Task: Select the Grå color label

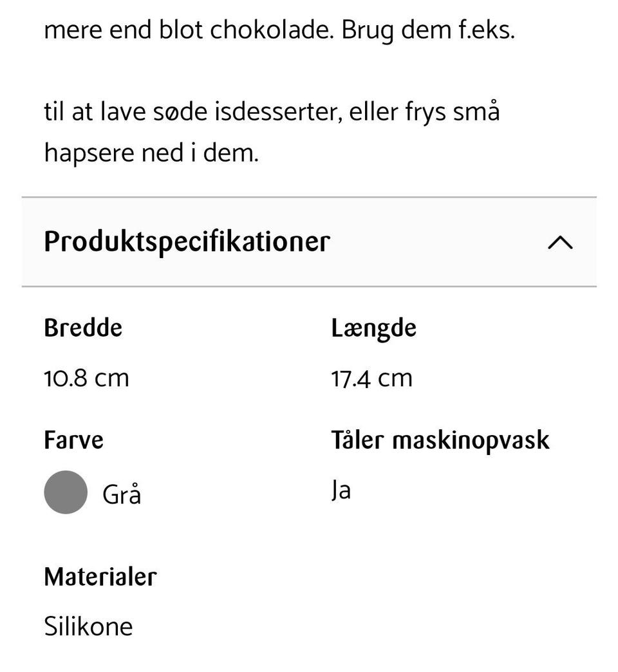Action: click(121, 493)
